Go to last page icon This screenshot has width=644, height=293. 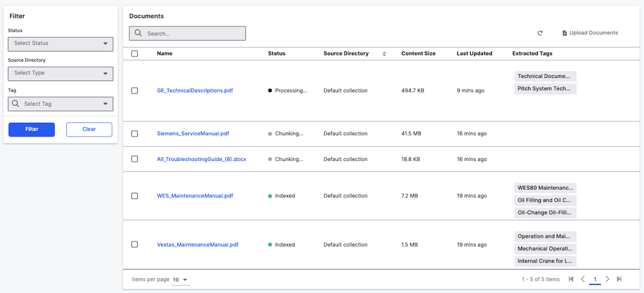click(x=620, y=279)
